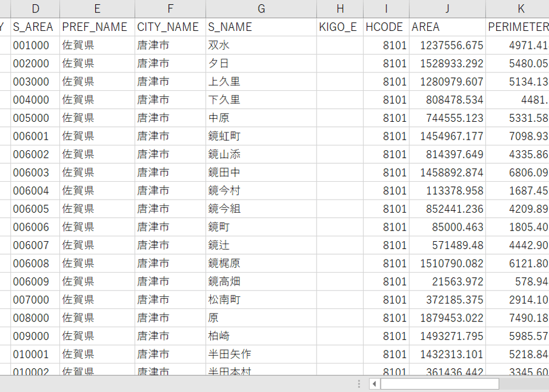Click the PREF_NAME header cell

tap(97, 27)
